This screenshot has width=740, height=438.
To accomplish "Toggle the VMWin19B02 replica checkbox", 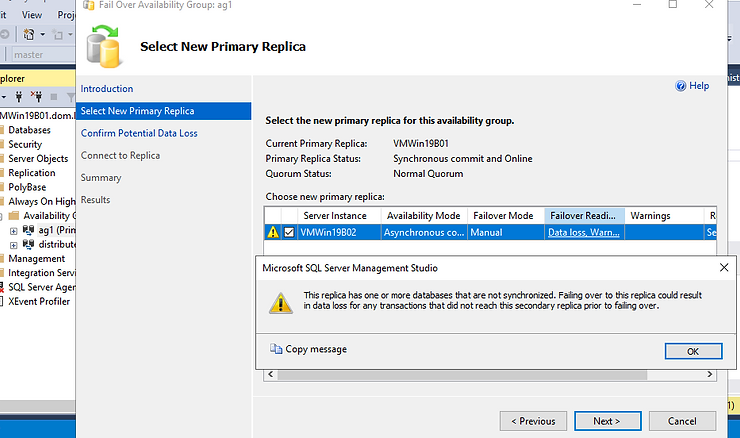I will (290, 232).
